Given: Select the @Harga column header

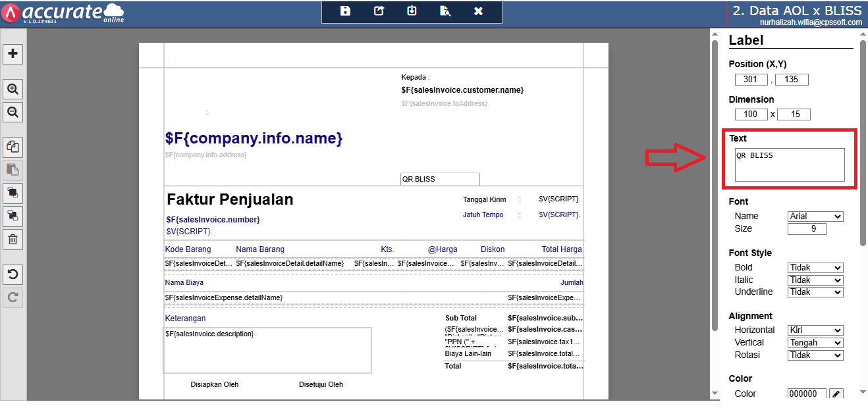Looking at the screenshot, I should (x=443, y=249).
